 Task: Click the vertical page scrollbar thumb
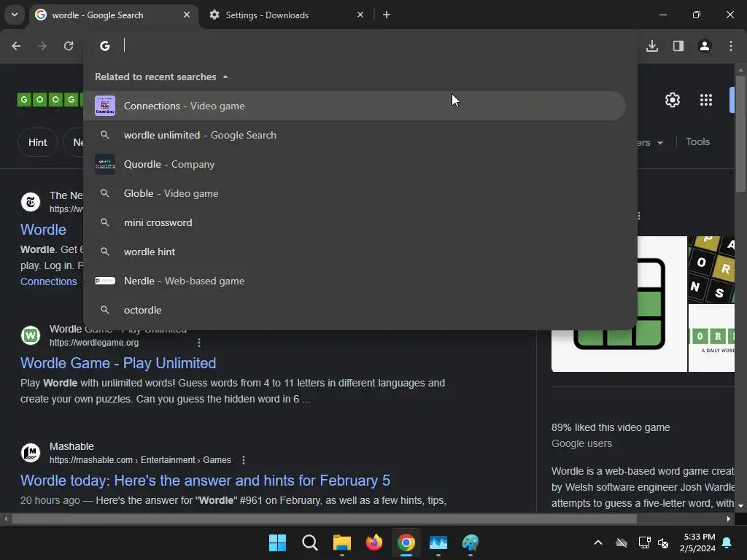point(740,133)
